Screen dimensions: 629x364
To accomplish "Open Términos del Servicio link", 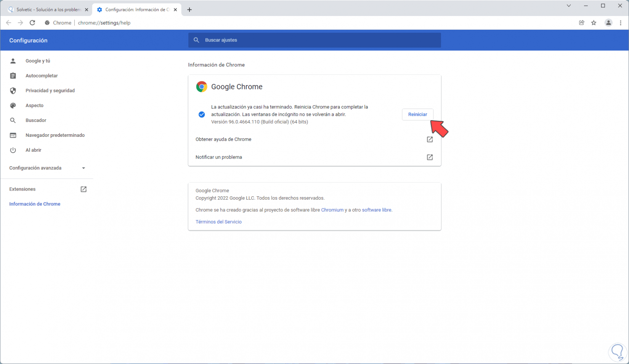I will [x=218, y=222].
